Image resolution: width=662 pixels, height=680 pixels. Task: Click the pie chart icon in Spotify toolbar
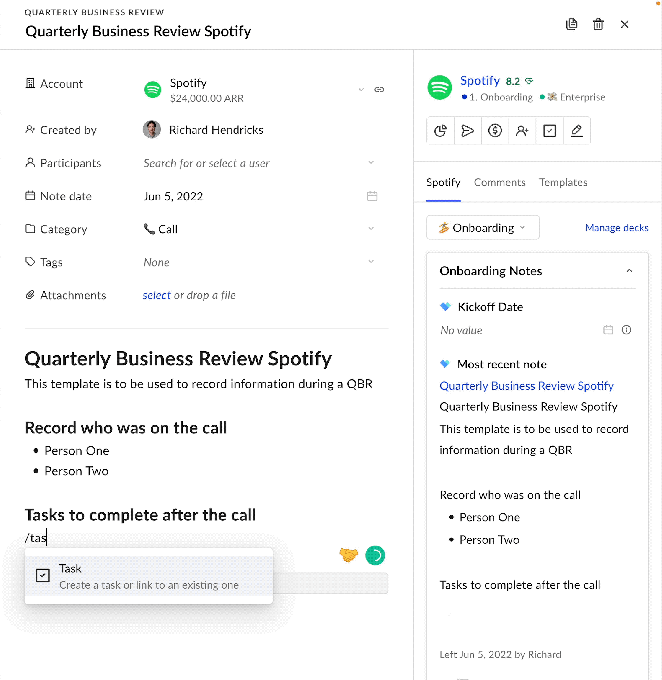(441, 130)
